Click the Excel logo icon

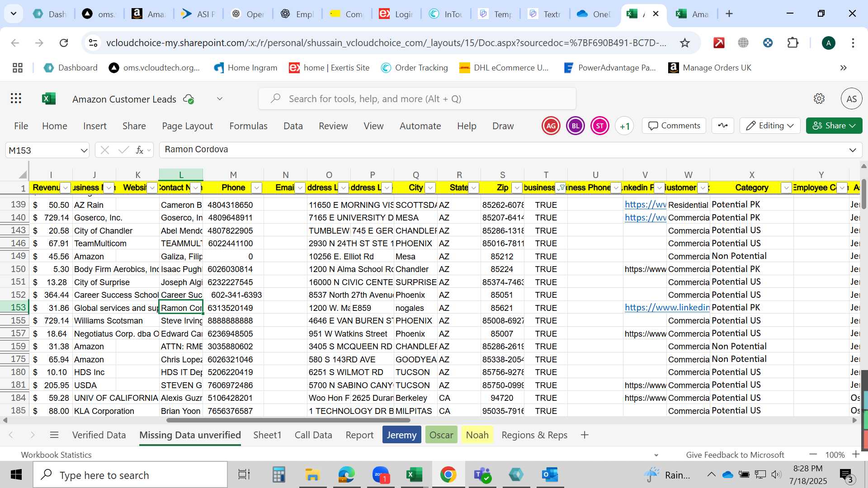pos(49,99)
